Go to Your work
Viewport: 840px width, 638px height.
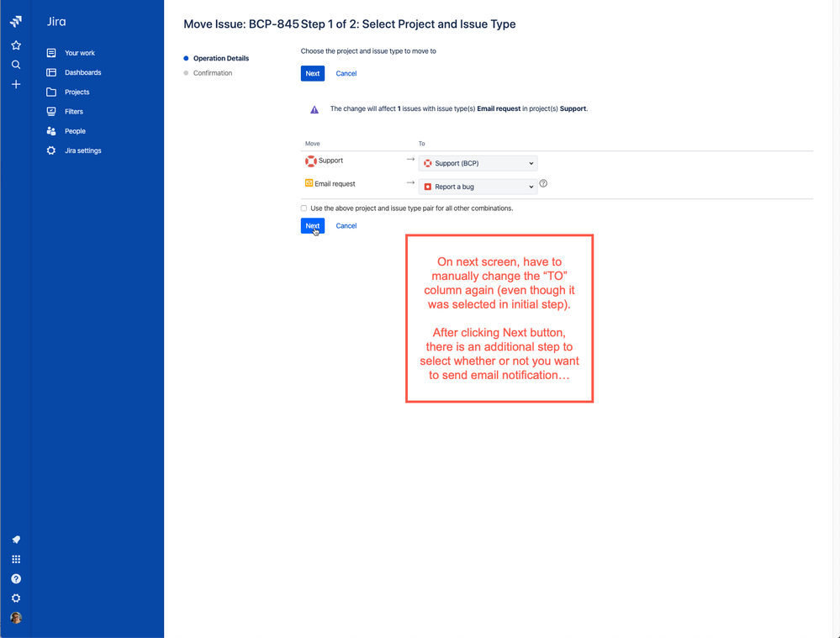point(80,53)
